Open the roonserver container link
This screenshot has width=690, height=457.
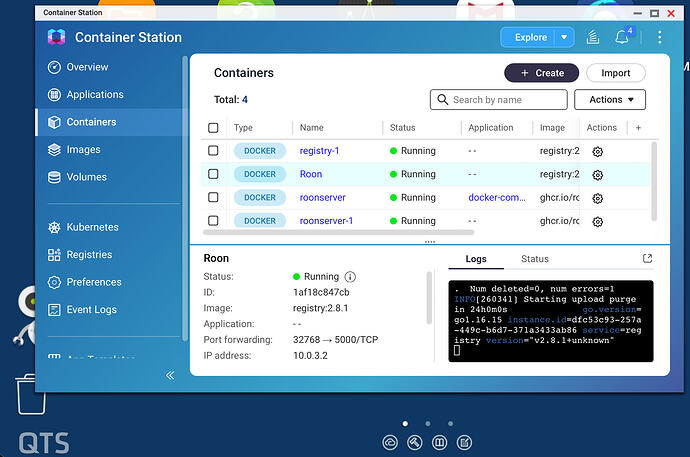[323, 197]
